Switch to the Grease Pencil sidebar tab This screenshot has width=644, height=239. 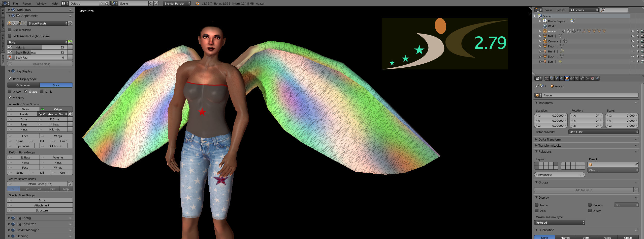click(3, 42)
